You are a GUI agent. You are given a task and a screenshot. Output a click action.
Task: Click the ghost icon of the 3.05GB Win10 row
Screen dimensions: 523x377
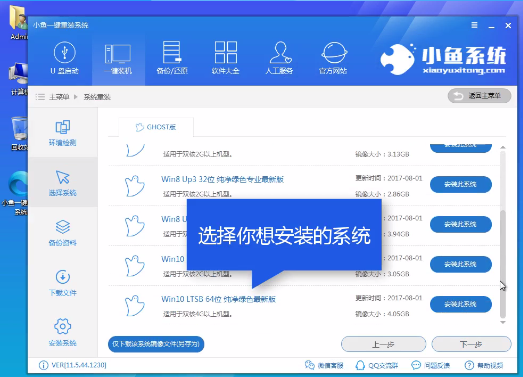[x=135, y=266]
